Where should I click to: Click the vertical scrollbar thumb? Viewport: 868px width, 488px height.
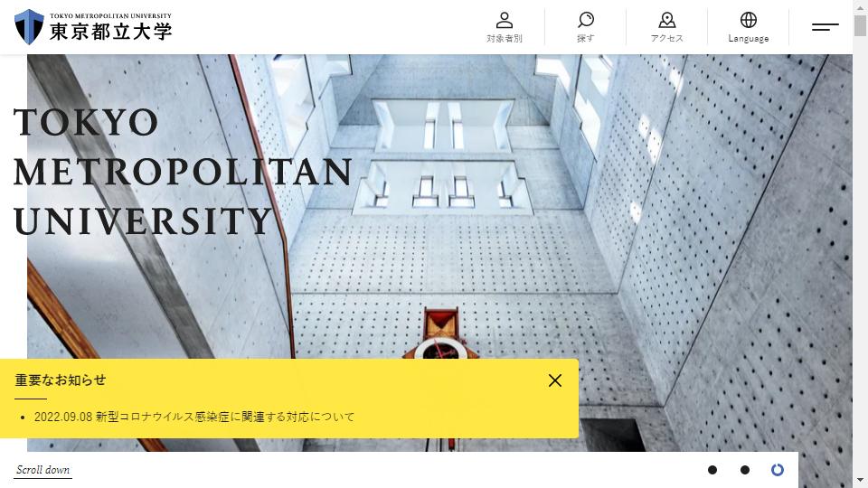[x=860, y=25]
